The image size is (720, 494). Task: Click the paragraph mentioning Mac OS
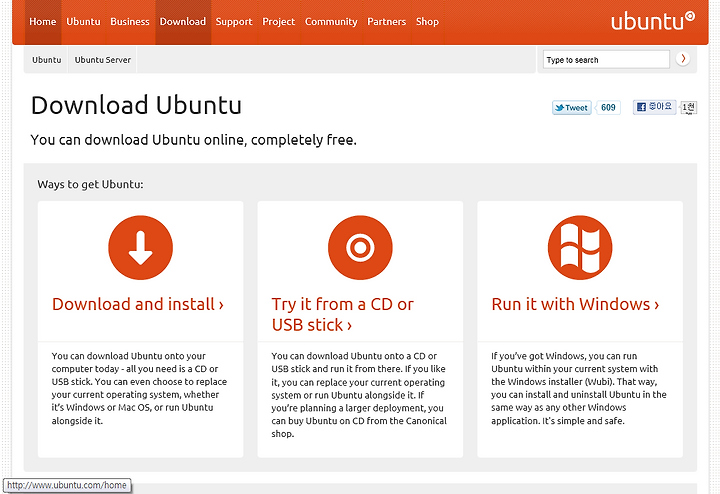(139, 388)
